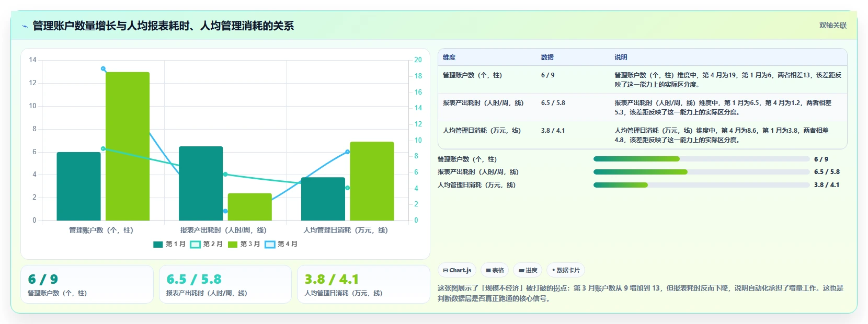
Task: Click the 维度 column header
Action: 449,57
